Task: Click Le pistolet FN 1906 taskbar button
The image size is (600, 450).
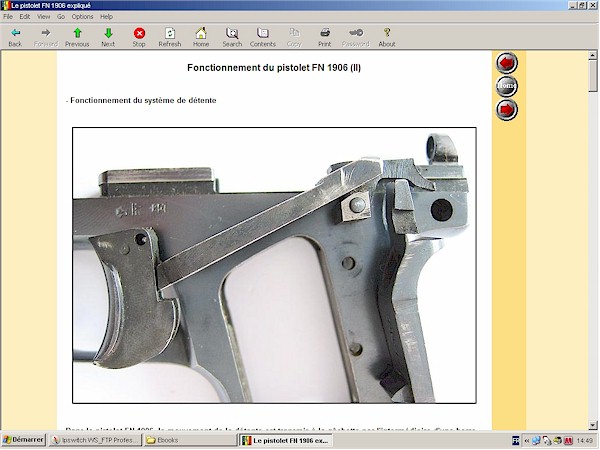Action: click(286, 440)
